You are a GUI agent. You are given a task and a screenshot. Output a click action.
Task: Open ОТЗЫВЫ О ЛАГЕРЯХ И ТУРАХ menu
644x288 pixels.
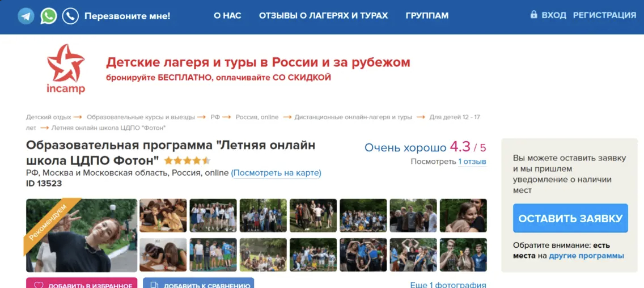click(323, 16)
